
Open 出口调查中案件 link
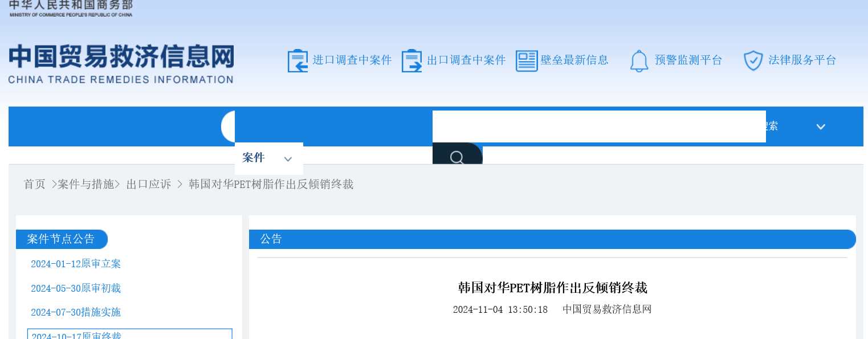(x=466, y=60)
